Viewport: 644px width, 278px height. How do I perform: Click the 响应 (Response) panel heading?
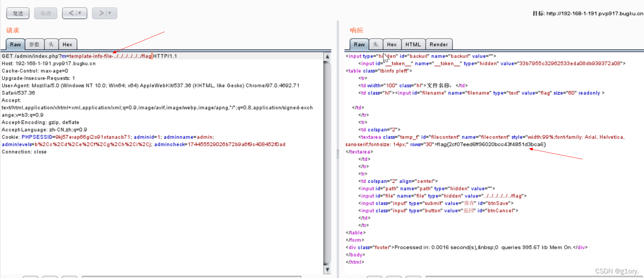coord(357,30)
